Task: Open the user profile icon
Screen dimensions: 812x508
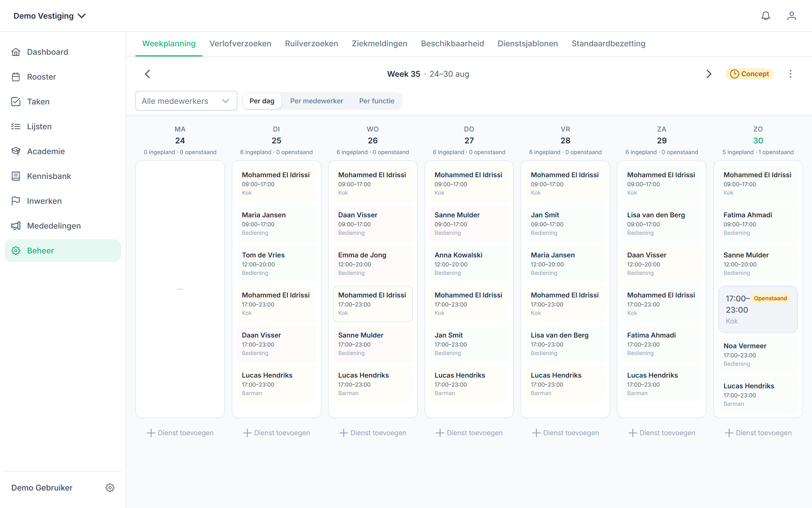Action: [791, 16]
